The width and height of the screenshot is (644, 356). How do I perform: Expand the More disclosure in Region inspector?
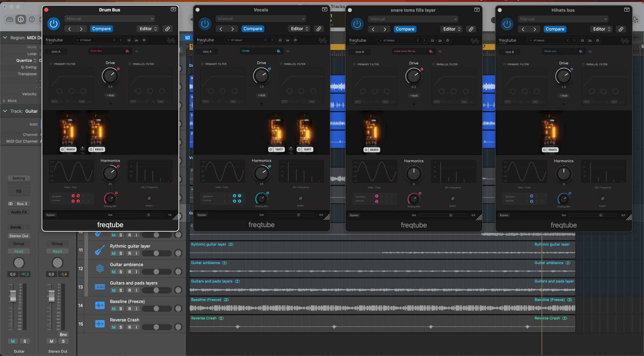pos(4,101)
